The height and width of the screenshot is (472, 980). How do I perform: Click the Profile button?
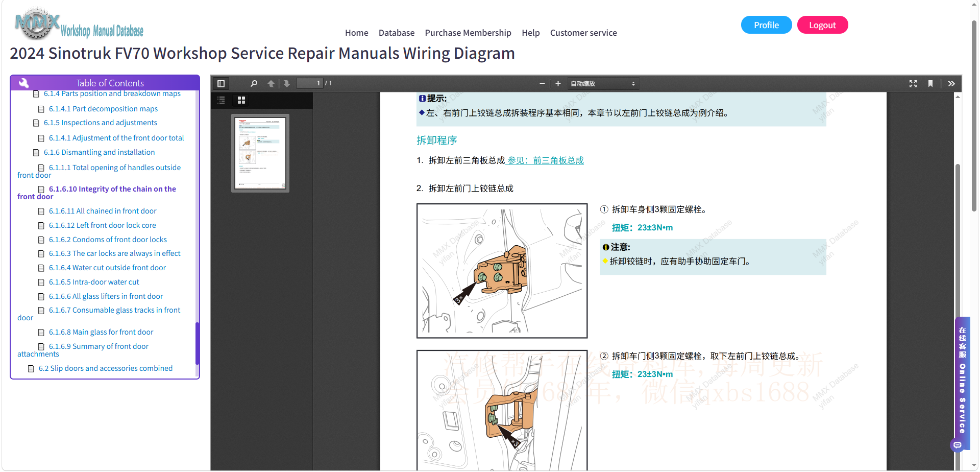[766, 25]
